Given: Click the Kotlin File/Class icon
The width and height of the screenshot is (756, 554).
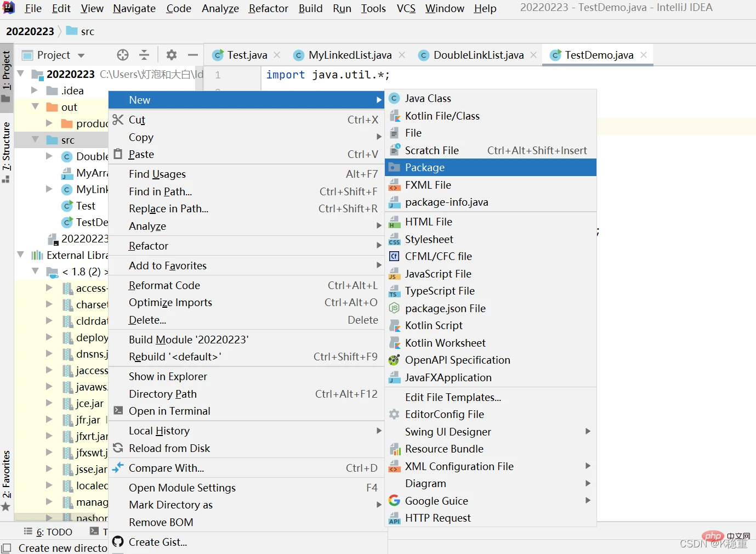Looking at the screenshot, I should pos(394,116).
